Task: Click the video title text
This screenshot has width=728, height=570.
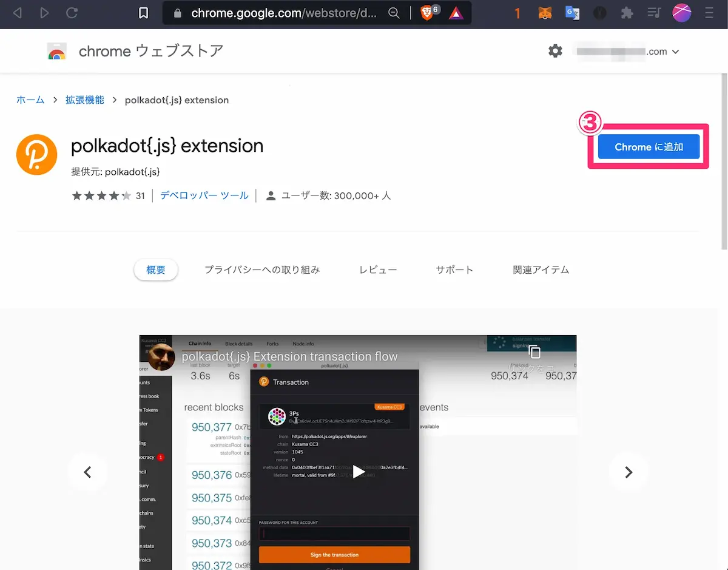Action: pyautogui.click(x=290, y=356)
